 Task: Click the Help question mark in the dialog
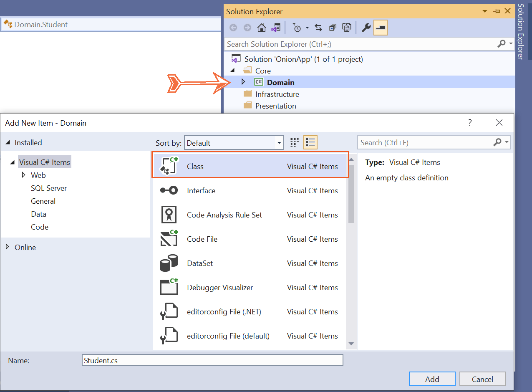point(470,122)
